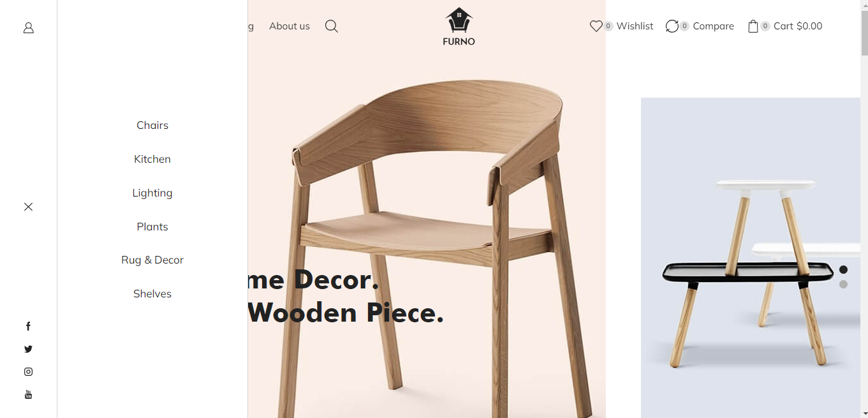Click the side tables product image
Image resolution: width=868 pixels, height=418 pixels.
[751, 258]
